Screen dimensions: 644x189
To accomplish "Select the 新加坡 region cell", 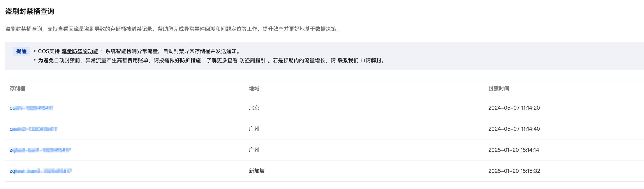I will coord(257,171).
